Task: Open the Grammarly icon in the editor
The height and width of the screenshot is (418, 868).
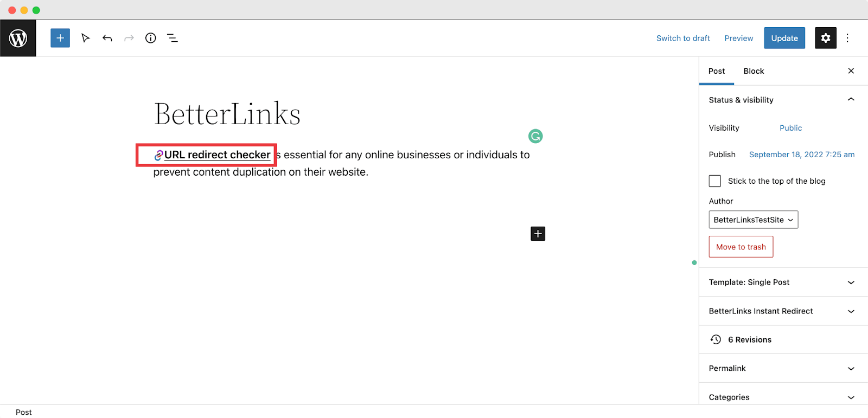Action: coord(535,136)
